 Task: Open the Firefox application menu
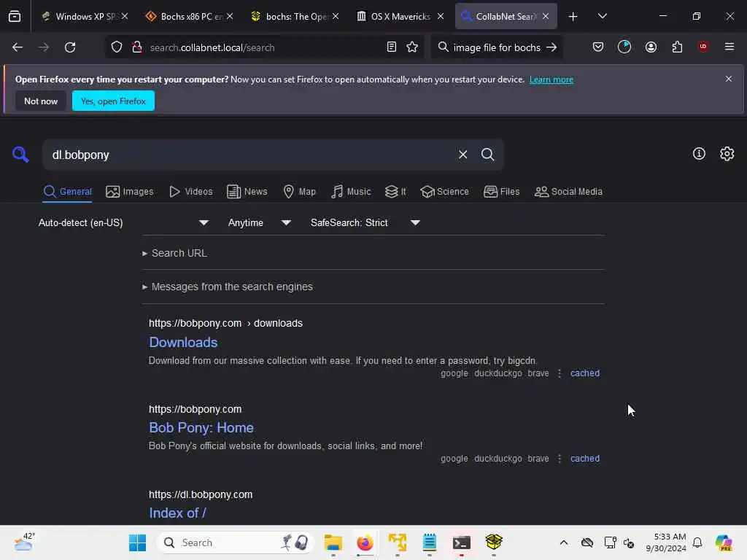coord(729,47)
